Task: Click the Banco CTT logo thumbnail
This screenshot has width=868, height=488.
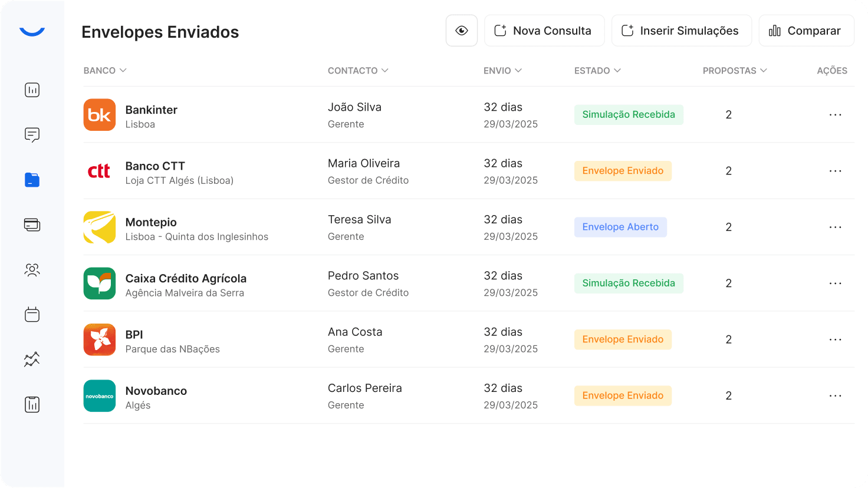Action: [100, 171]
